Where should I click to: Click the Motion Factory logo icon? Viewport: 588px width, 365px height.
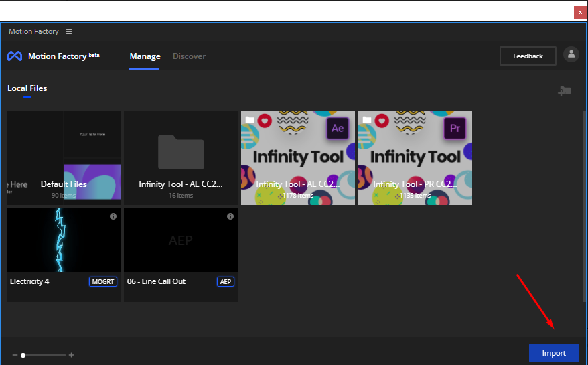tap(15, 56)
